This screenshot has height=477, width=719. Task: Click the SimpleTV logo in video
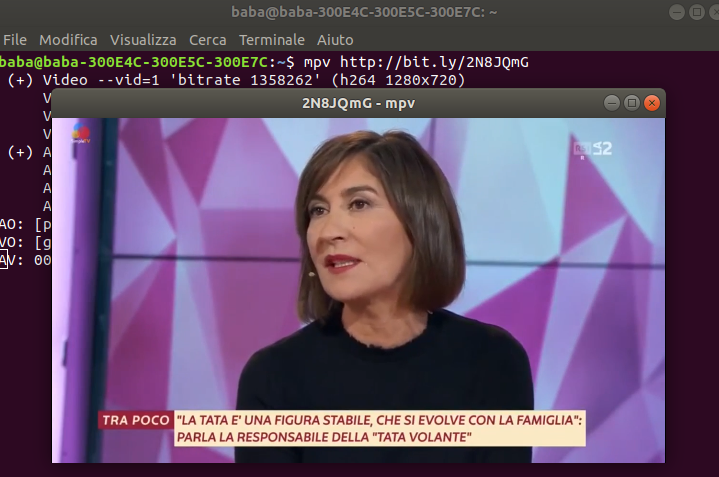pyautogui.click(x=81, y=133)
